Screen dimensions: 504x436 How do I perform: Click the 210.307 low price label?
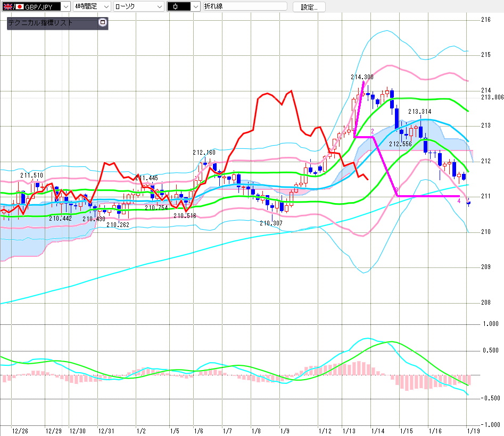tap(271, 223)
